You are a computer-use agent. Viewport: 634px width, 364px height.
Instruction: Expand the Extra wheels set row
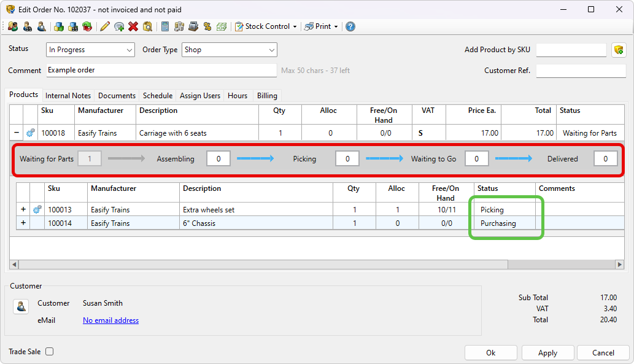(23, 209)
